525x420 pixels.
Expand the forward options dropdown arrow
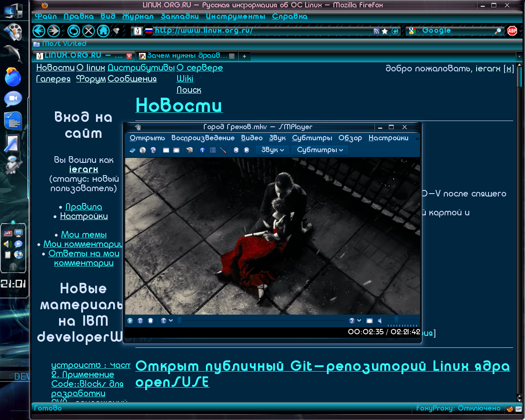pos(359,321)
